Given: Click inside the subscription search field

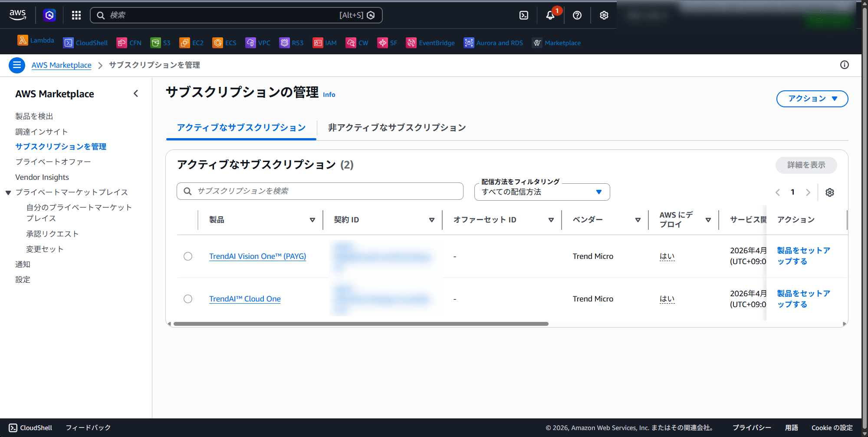Looking at the screenshot, I should point(319,191).
